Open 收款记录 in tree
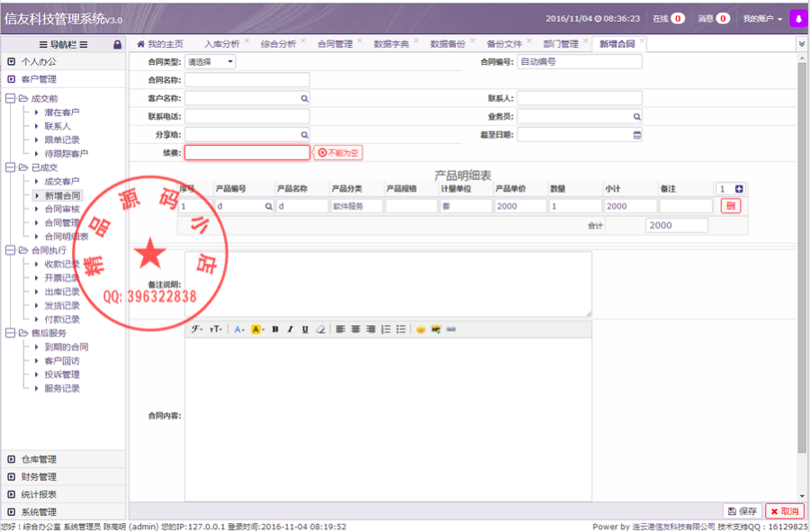 coord(61,264)
